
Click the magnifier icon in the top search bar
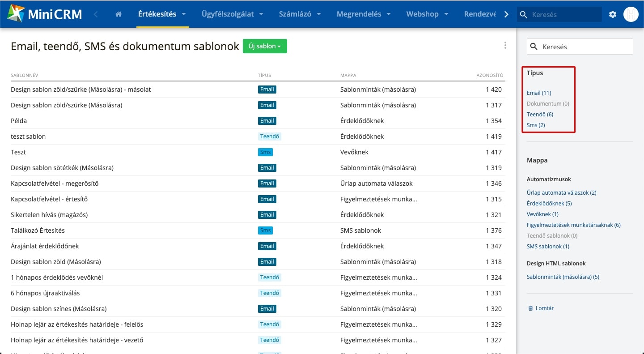pyautogui.click(x=524, y=14)
